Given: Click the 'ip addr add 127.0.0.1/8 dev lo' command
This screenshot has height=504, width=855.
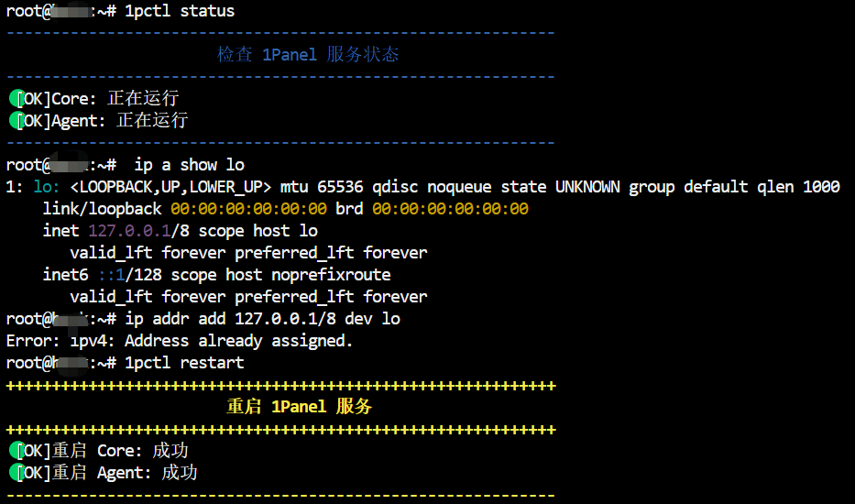Looking at the screenshot, I should [x=262, y=319].
